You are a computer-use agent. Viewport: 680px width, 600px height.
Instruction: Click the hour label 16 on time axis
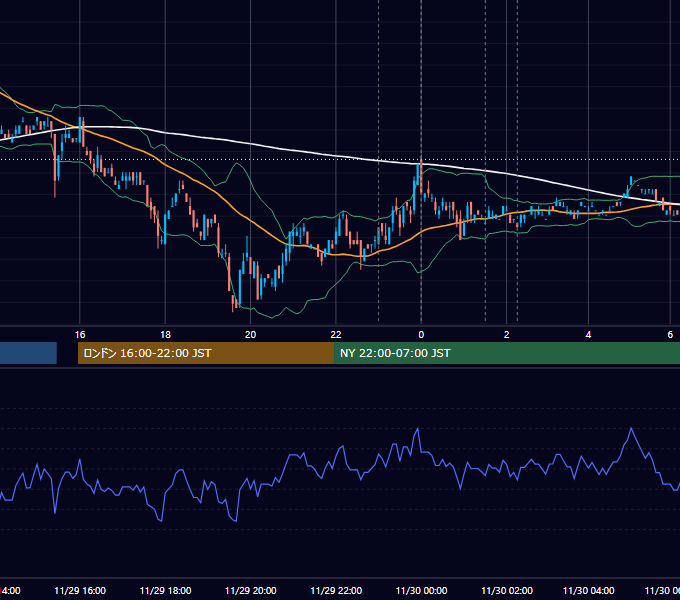(x=80, y=335)
